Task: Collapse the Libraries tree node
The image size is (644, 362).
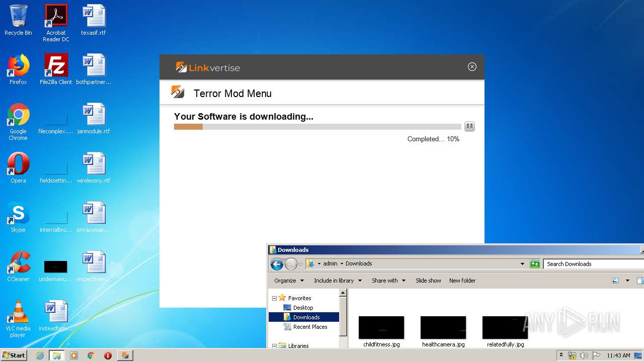Action: pyautogui.click(x=274, y=346)
